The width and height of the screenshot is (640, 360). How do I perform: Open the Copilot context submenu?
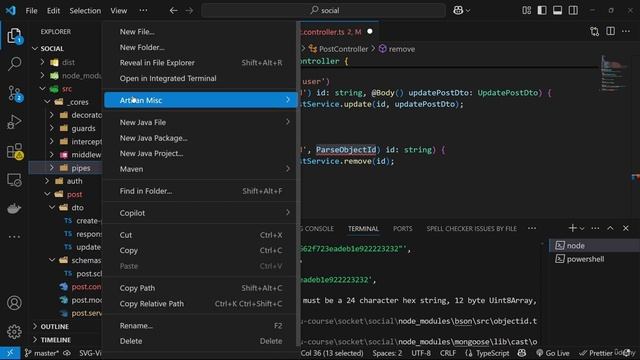coord(200,213)
